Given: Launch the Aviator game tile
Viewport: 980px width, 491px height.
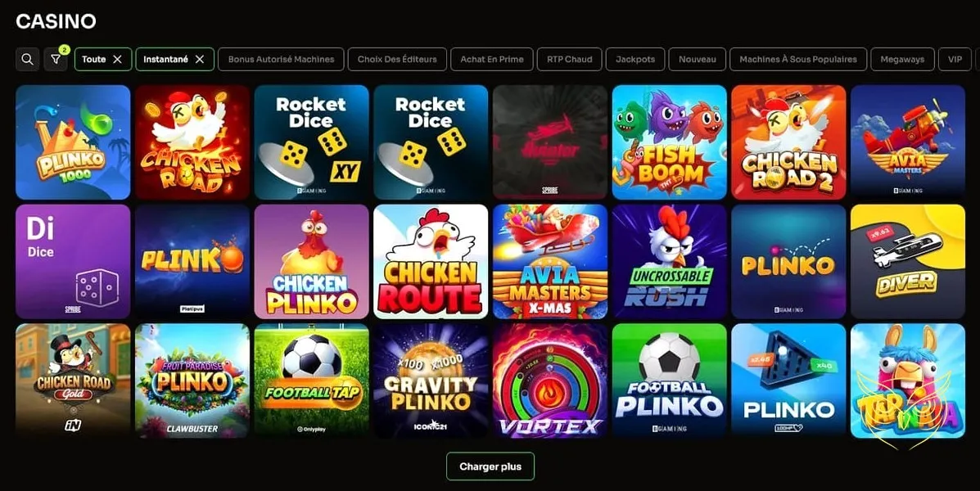Looking at the screenshot, I should (x=550, y=142).
